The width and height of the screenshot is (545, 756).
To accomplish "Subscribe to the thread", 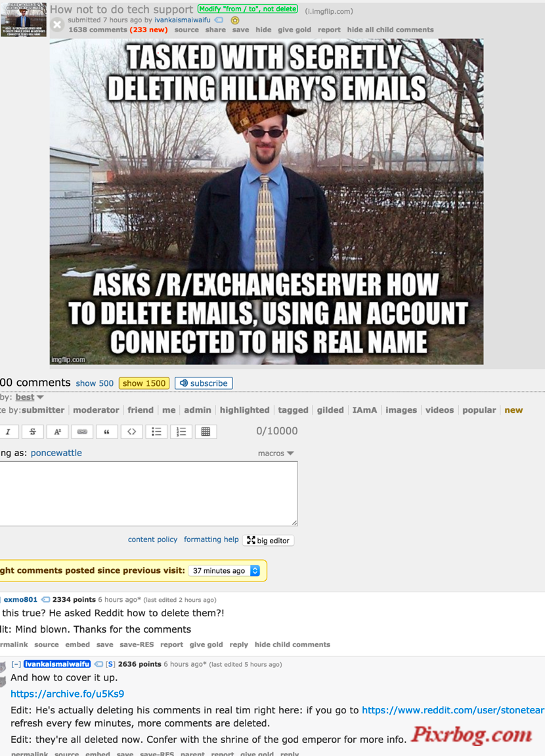I will pos(204,383).
